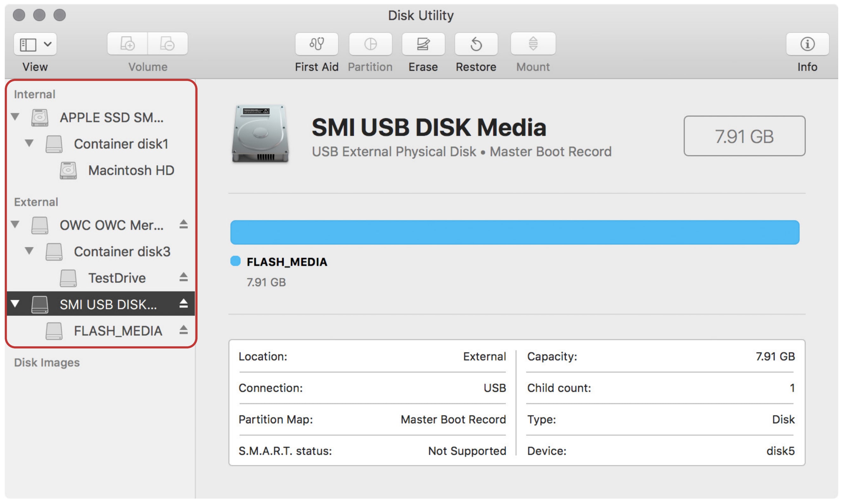Eject the OWC OWC Mer... drive
The image size is (843, 504).
(x=184, y=224)
